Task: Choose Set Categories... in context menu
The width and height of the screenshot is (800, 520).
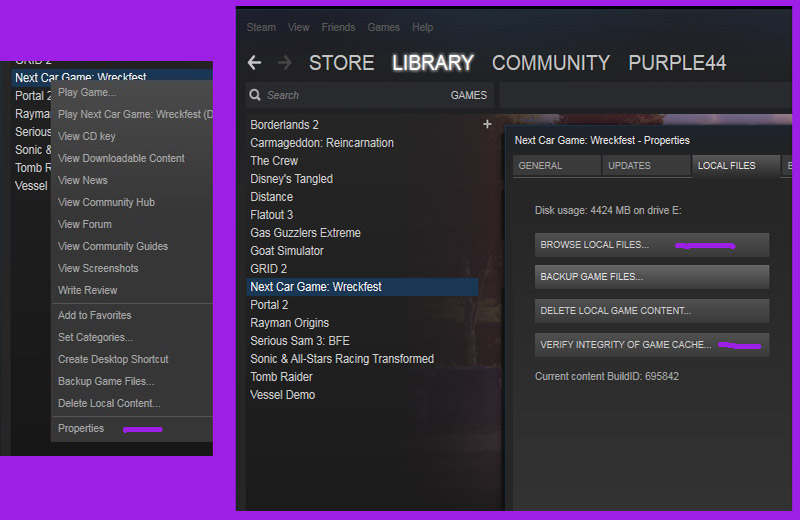Action: (95, 337)
